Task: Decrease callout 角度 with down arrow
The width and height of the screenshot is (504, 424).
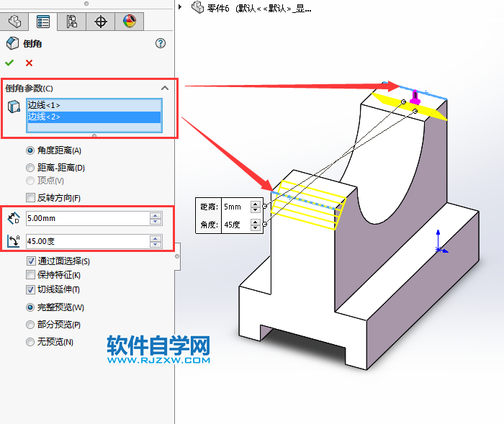Action: click(255, 227)
